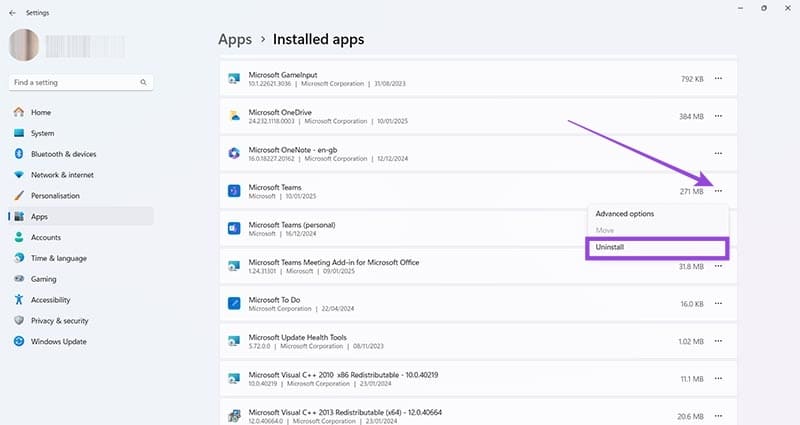Open Network & internet settings
The image size is (800, 425).
tap(82, 175)
